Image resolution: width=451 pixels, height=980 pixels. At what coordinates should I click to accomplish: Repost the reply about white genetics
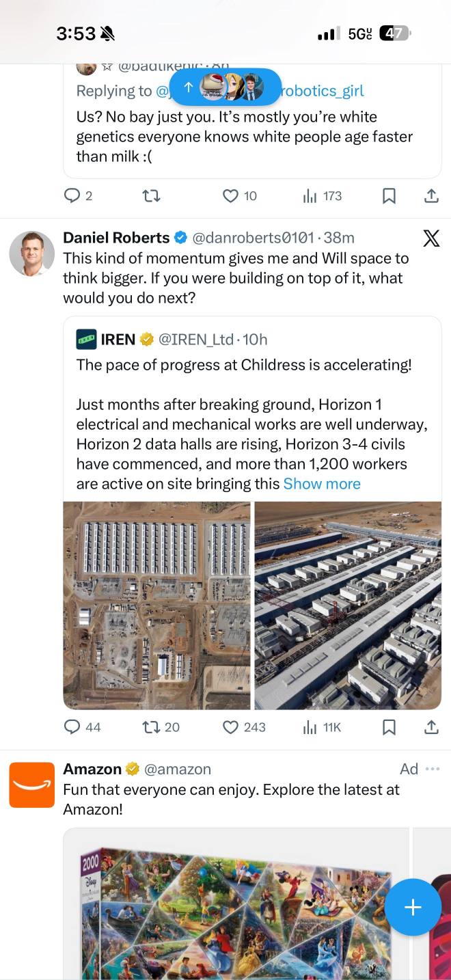click(151, 196)
